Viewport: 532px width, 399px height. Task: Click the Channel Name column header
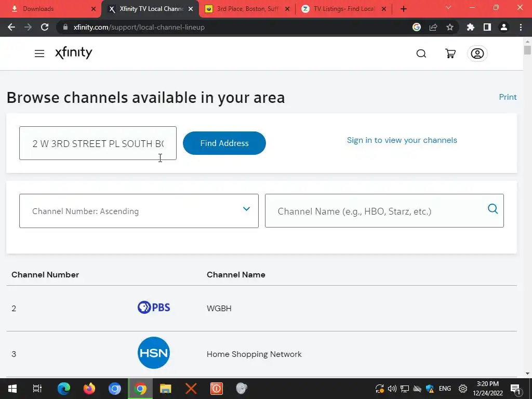236,274
